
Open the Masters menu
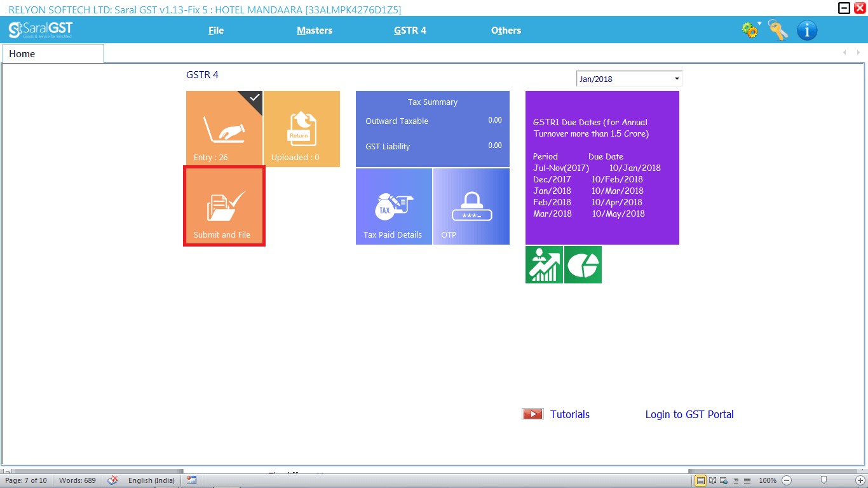pyautogui.click(x=315, y=30)
